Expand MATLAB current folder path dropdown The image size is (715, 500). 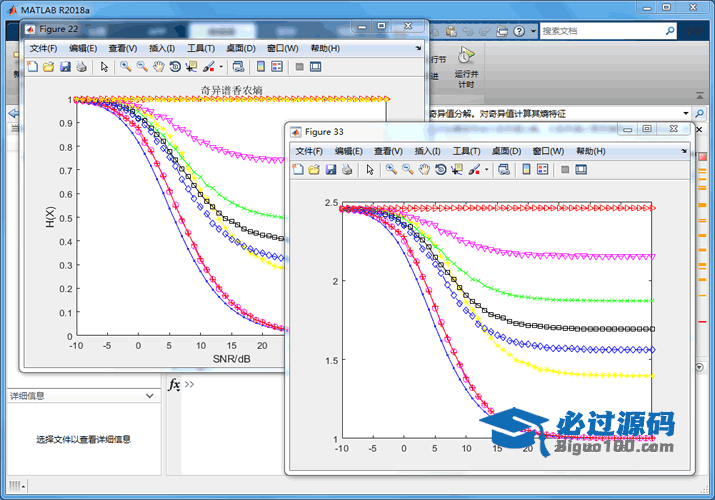pos(685,113)
